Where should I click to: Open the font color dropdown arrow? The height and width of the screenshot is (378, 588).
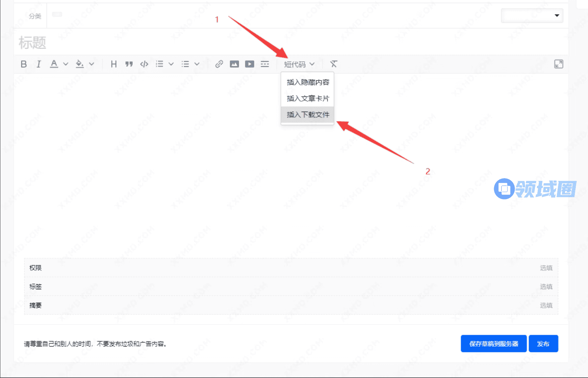coord(66,64)
